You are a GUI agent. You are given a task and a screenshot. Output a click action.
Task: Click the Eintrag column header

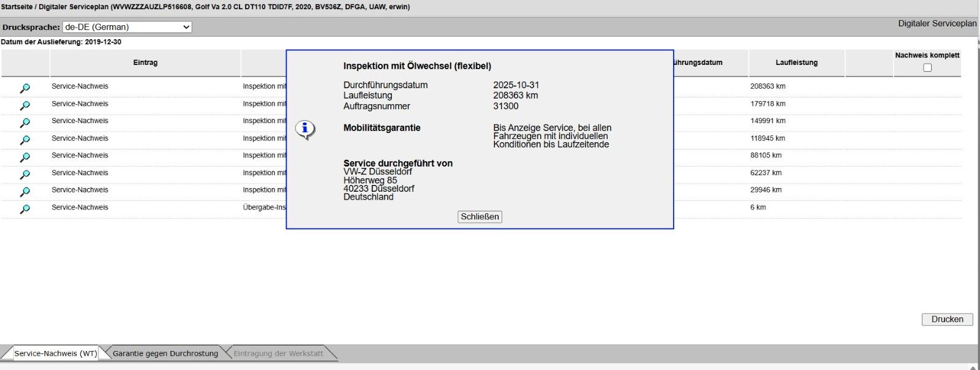click(145, 62)
